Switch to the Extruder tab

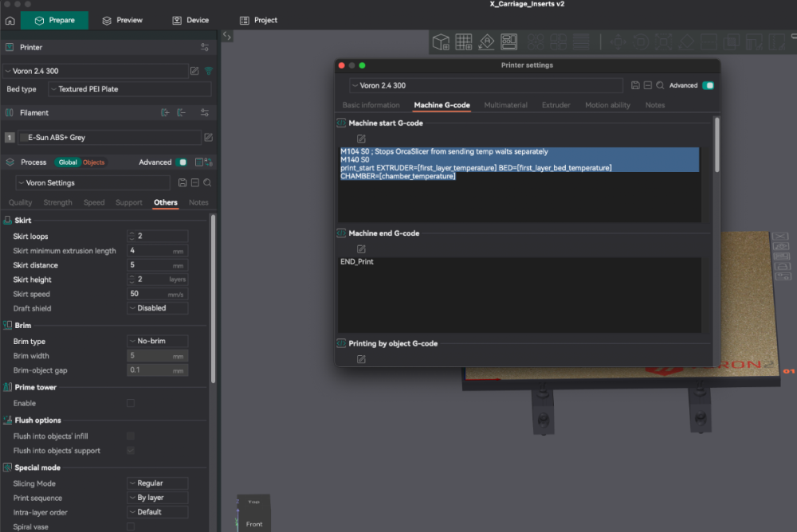click(x=556, y=105)
